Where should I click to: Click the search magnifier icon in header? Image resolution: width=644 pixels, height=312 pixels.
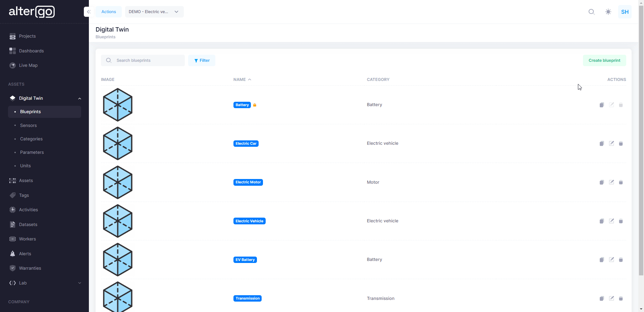click(591, 12)
